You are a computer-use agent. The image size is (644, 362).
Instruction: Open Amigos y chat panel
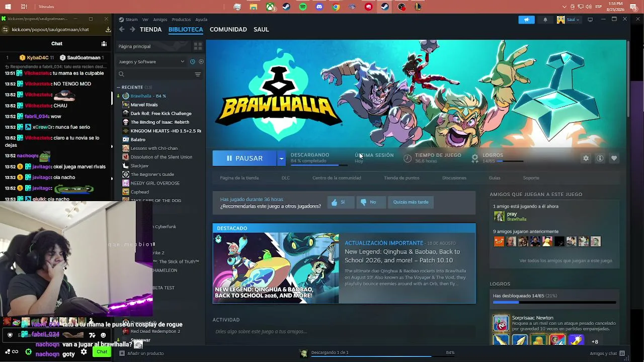(x=607, y=353)
